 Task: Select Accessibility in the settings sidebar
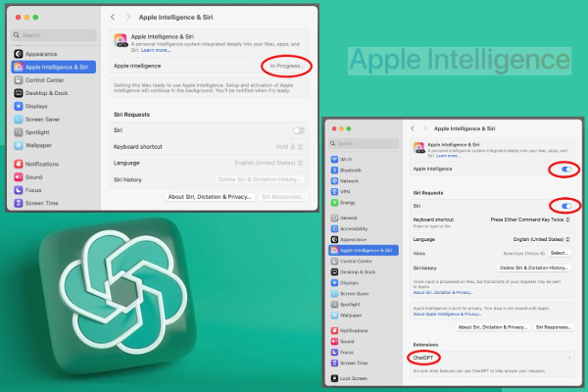pyautogui.click(x=349, y=228)
